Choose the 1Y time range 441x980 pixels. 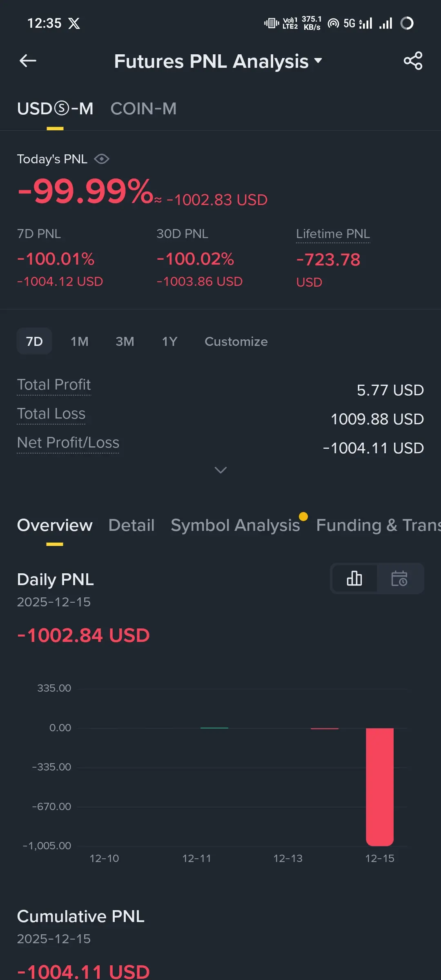click(x=169, y=341)
